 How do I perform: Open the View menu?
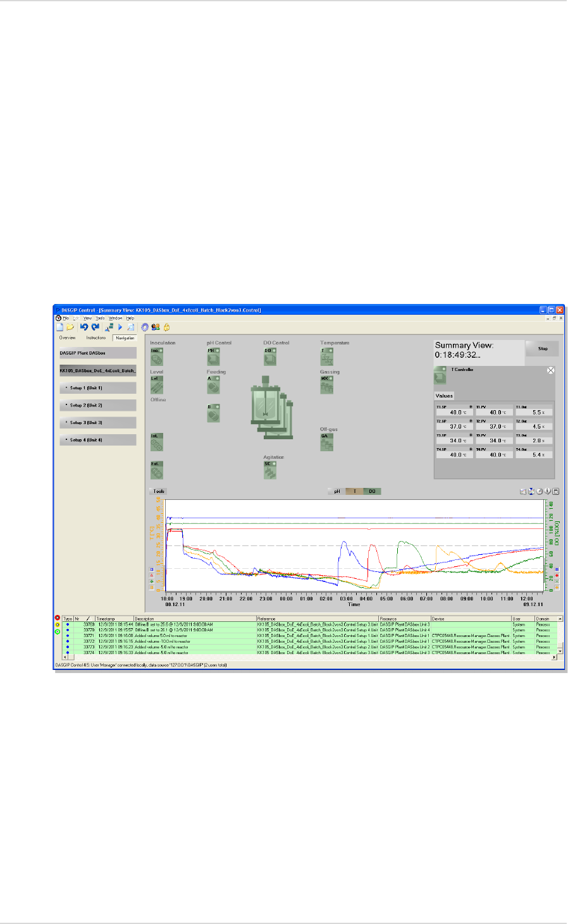(x=88, y=319)
